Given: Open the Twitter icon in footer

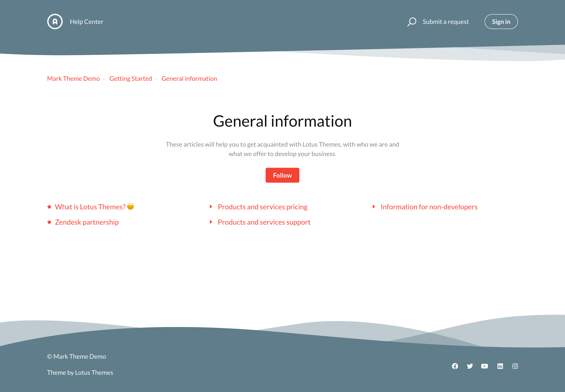Looking at the screenshot, I should point(470,366).
